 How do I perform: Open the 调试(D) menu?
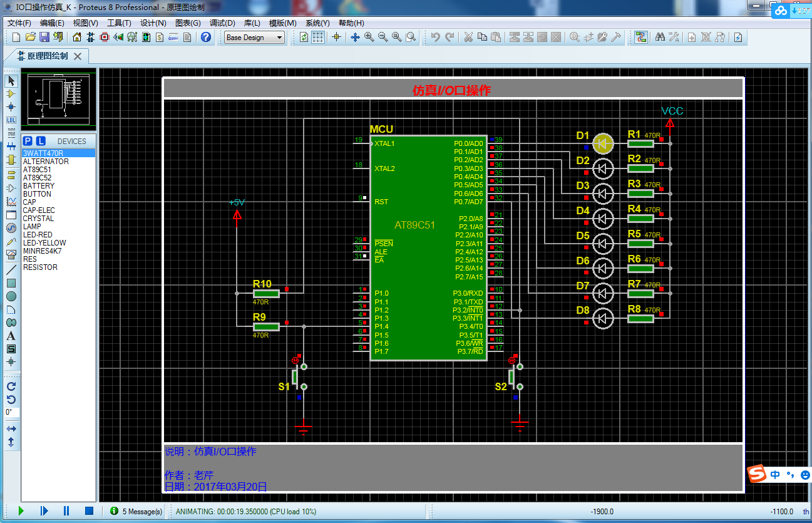pyautogui.click(x=222, y=23)
